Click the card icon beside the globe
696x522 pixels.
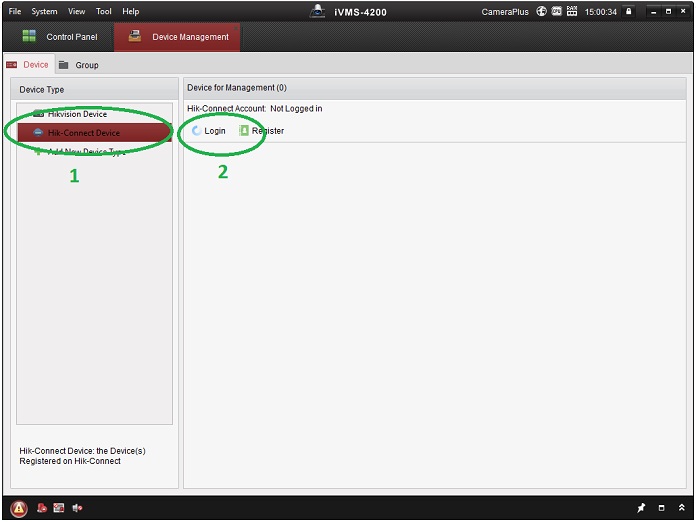click(556, 12)
